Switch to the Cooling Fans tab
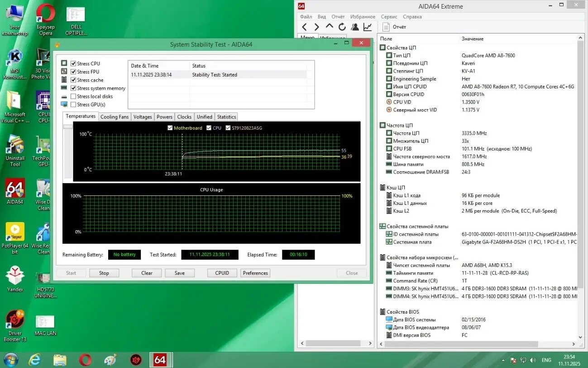The height and width of the screenshot is (368, 588). point(114,116)
